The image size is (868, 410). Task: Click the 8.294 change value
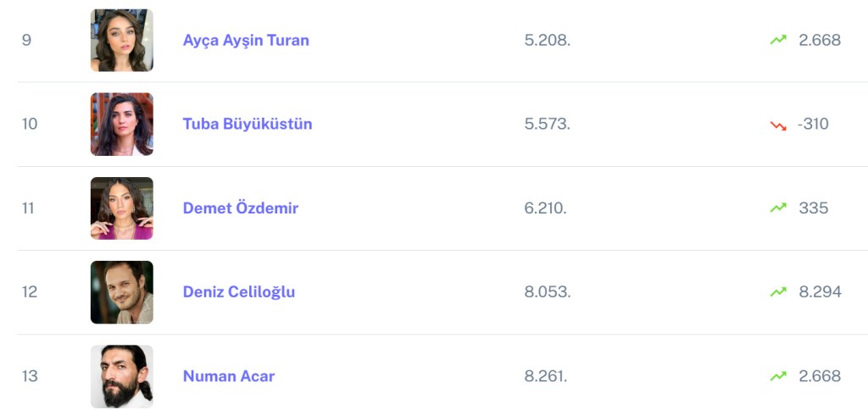click(x=820, y=291)
